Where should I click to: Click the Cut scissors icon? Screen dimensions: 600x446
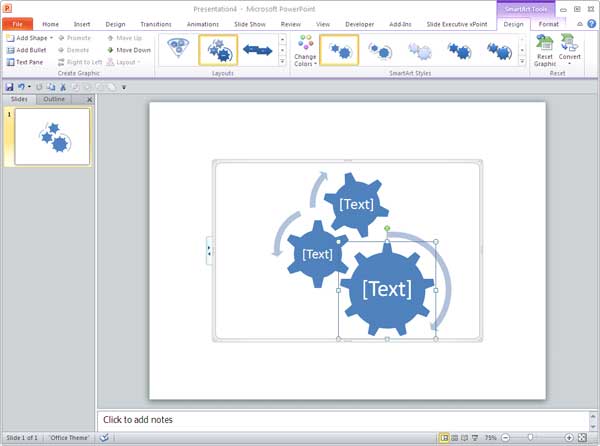tap(63, 87)
